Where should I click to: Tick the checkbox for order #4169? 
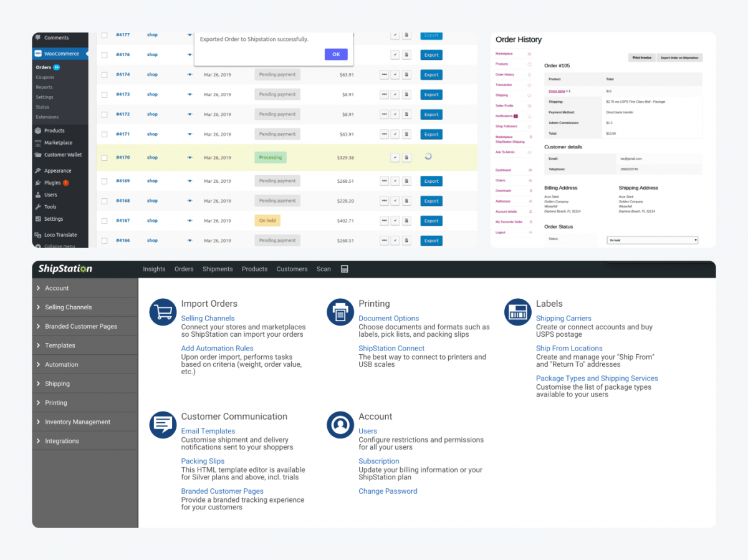click(x=104, y=181)
